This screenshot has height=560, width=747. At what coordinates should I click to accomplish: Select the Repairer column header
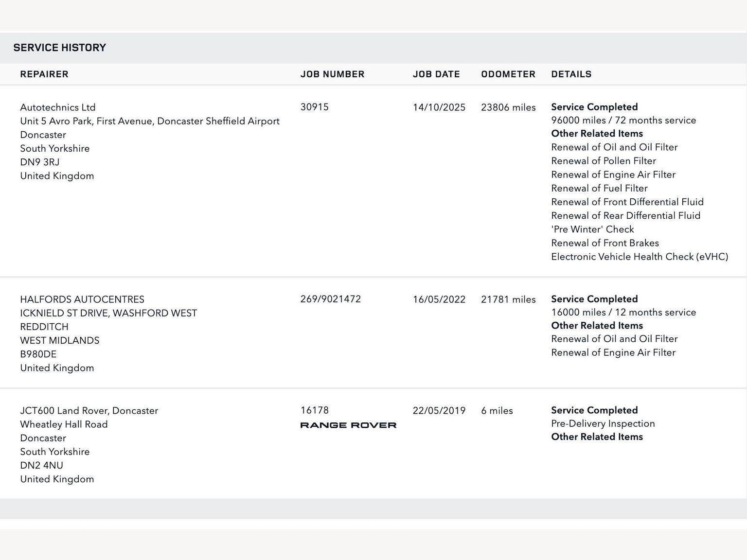coord(44,74)
